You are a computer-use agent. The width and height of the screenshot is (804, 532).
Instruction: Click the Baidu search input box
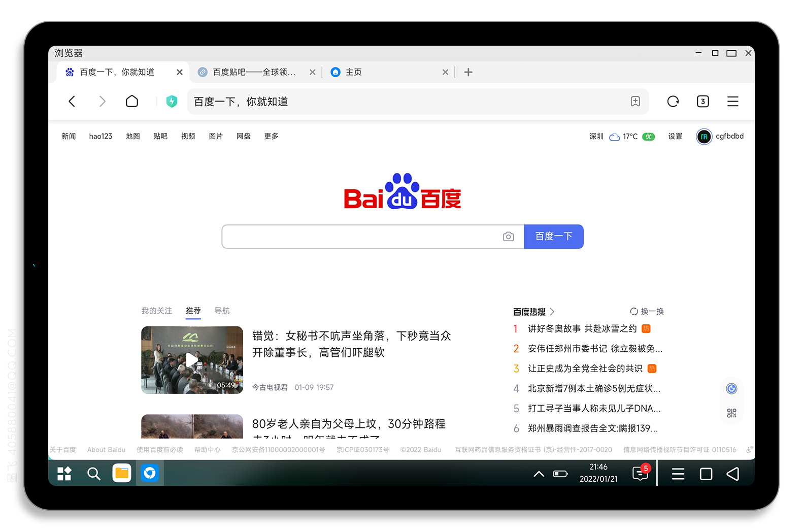point(360,237)
